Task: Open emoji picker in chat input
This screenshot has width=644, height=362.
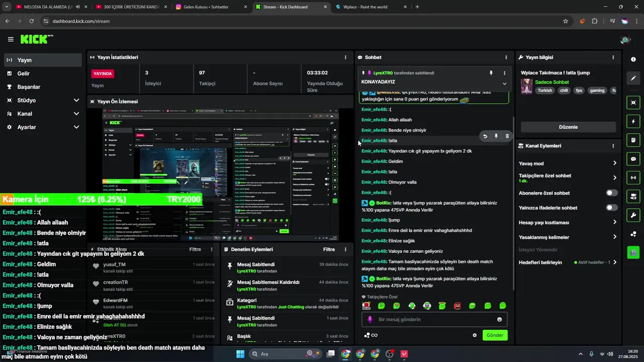Action: point(500,319)
